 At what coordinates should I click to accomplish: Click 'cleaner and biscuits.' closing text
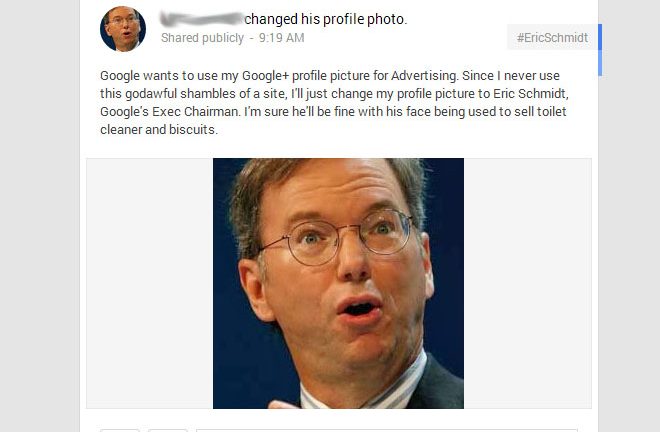159,130
